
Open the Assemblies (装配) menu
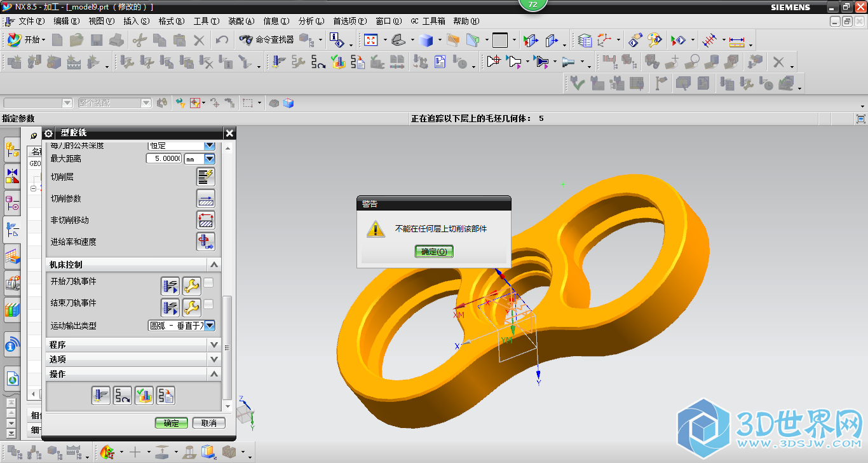click(241, 21)
